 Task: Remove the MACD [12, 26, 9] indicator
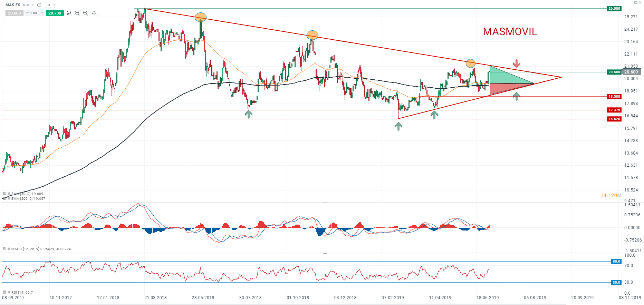9,249
